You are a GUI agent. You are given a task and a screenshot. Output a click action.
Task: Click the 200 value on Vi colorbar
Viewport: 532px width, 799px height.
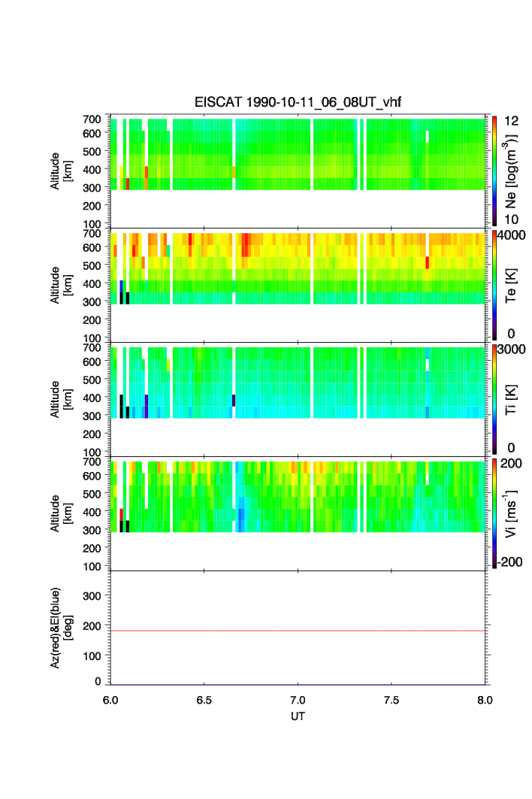coord(511,463)
